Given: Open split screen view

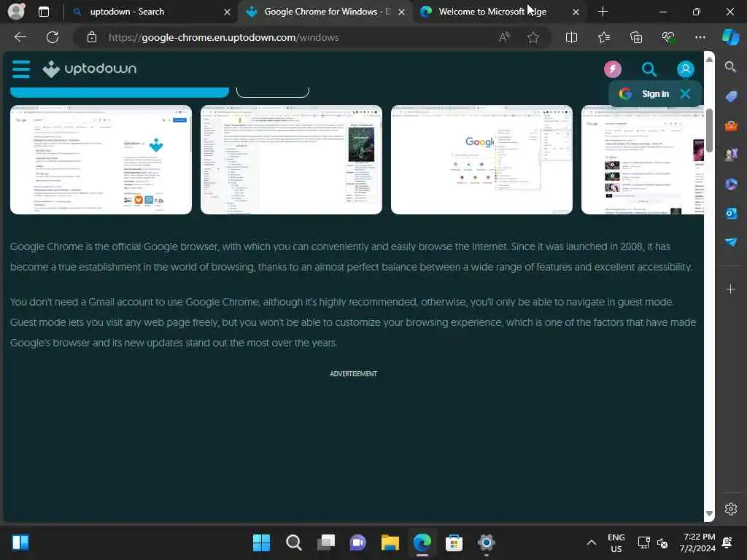Looking at the screenshot, I should click(571, 37).
